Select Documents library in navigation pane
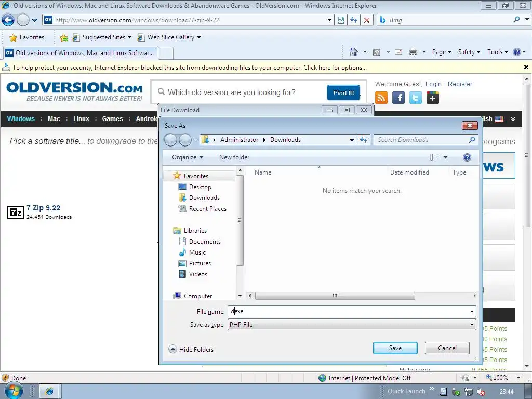Image resolution: width=532 pixels, height=399 pixels. pyautogui.click(x=205, y=241)
